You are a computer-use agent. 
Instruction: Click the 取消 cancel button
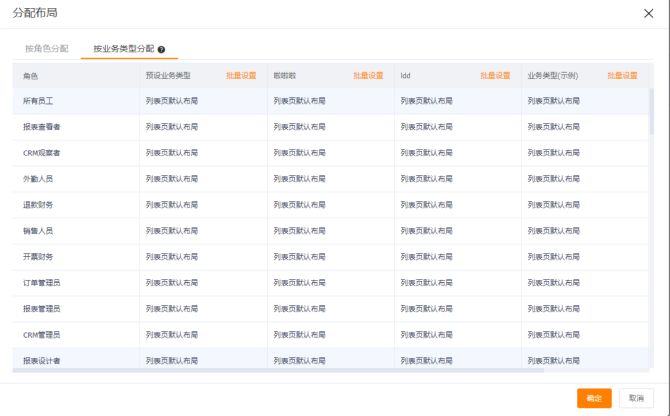(x=636, y=398)
